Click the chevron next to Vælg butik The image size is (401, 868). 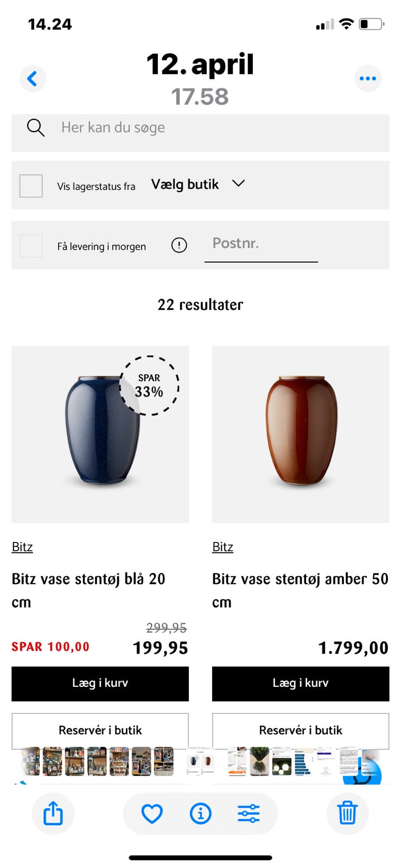[x=238, y=183]
